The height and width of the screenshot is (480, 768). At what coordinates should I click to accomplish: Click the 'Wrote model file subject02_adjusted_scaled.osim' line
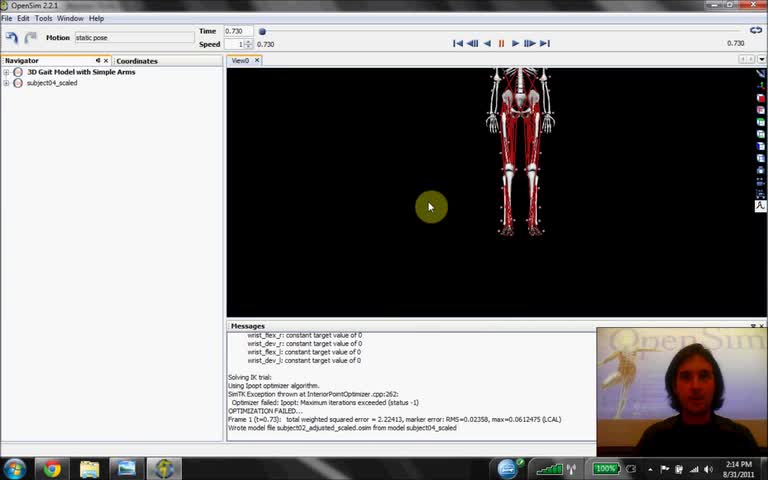[342, 428]
